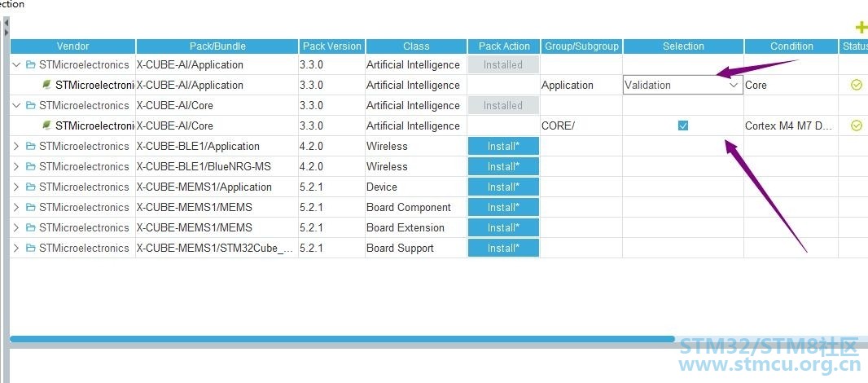Image resolution: width=868 pixels, height=383 pixels.
Task: Click the folder icon of Board Support row
Action: 30,248
